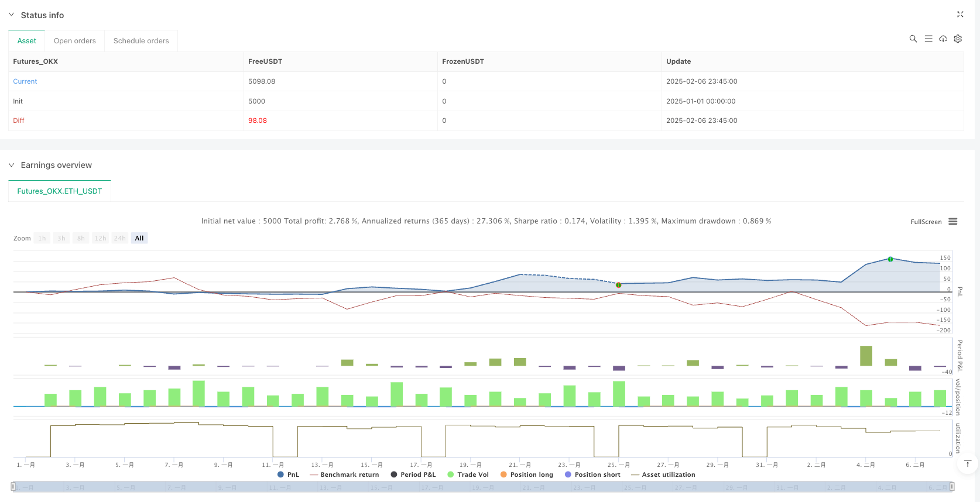Open table settings gear icon

click(958, 39)
